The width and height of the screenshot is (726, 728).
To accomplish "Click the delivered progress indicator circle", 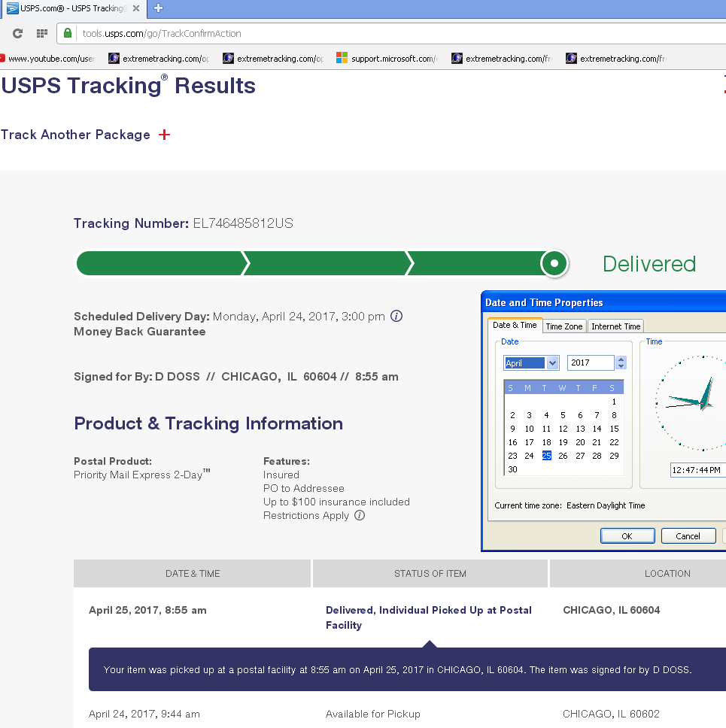I will click(554, 263).
